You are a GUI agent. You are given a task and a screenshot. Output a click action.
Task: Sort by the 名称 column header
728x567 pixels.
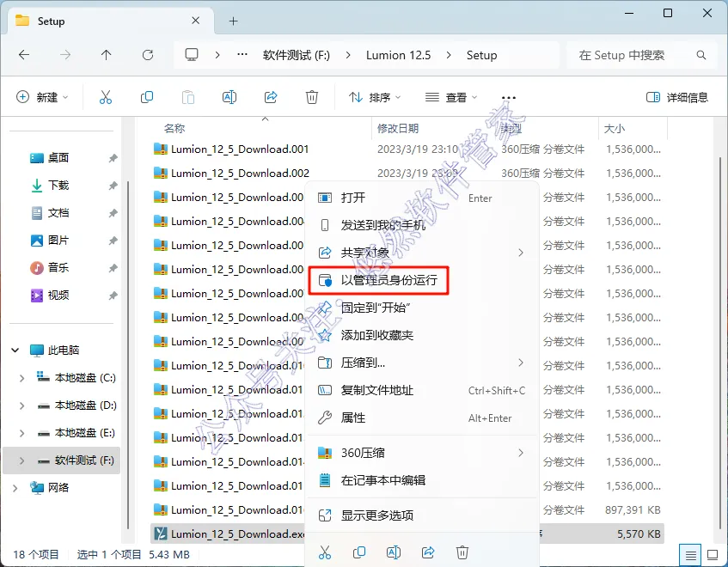pos(174,129)
